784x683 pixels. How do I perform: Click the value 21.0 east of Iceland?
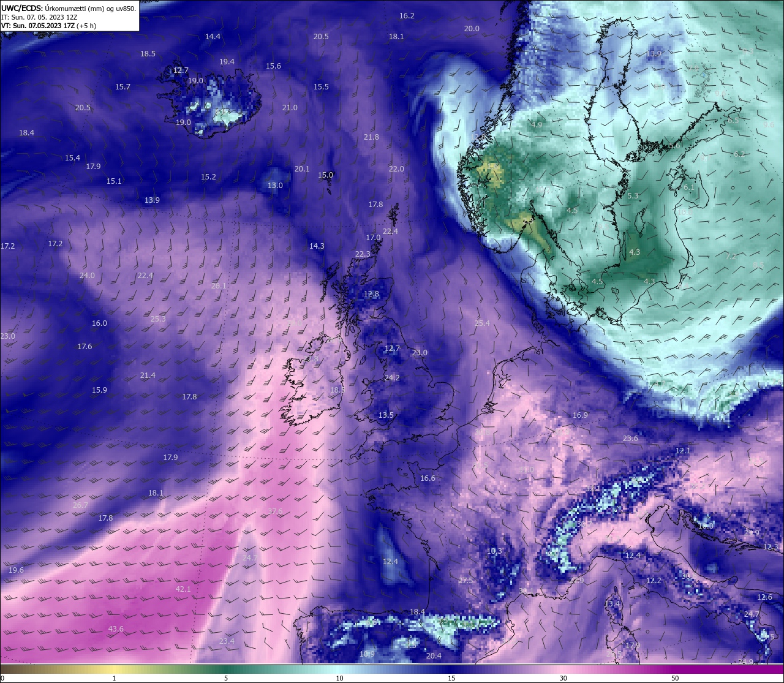coord(290,108)
